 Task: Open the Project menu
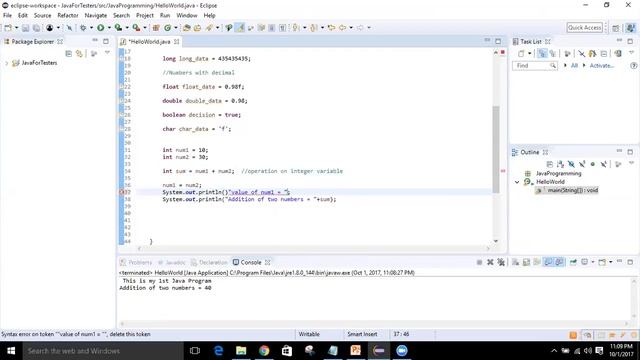coord(145,16)
